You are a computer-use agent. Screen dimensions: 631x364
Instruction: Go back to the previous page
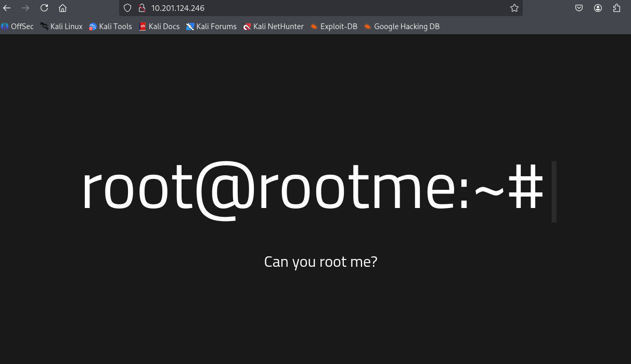tap(6, 8)
